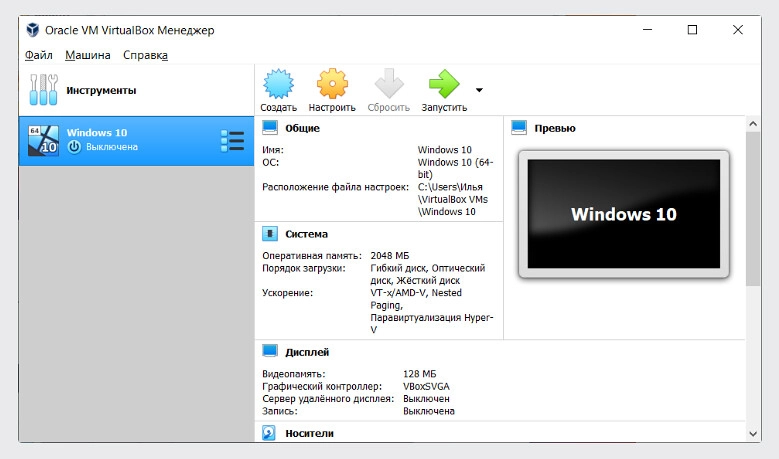Maximize the VirtualBox Manager window

click(x=692, y=30)
